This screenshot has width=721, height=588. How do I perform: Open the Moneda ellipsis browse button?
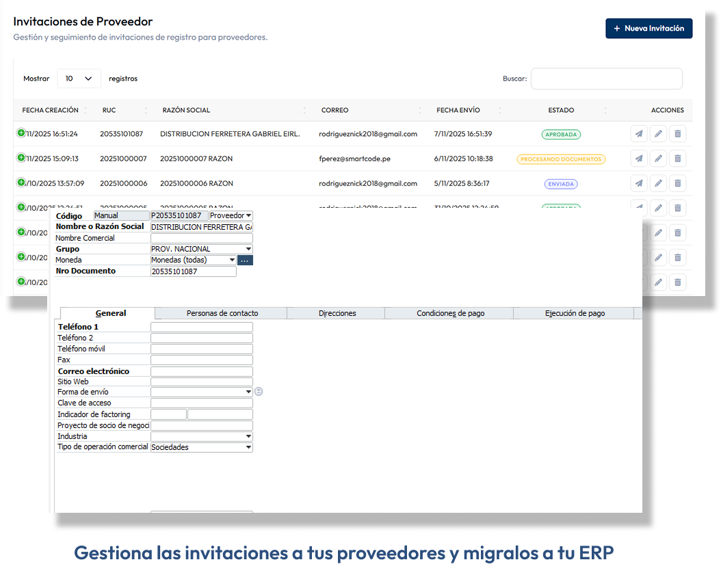pos(245,260)
